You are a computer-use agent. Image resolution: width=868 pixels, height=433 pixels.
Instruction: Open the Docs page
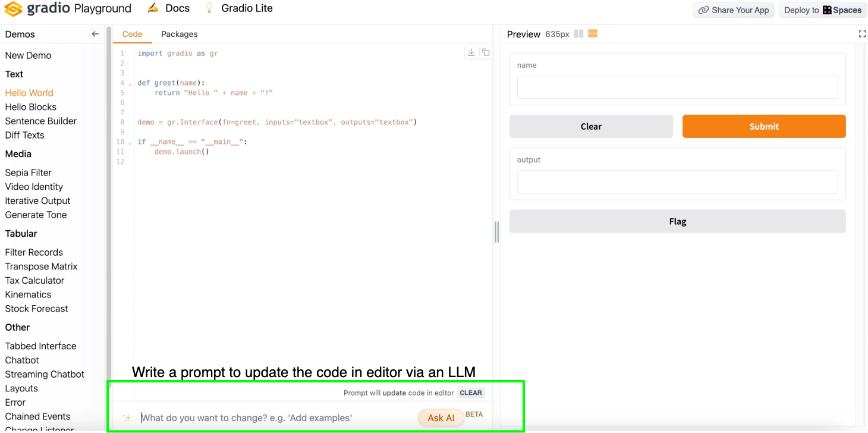point(177,8)
